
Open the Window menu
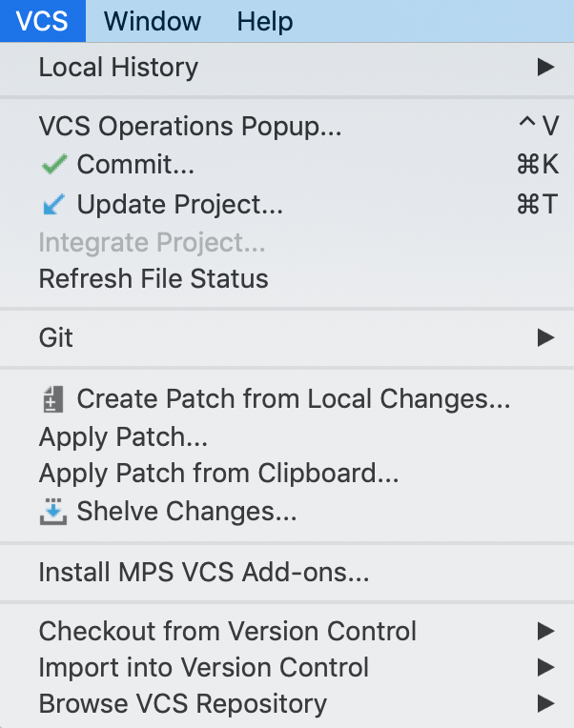(153, 21)
